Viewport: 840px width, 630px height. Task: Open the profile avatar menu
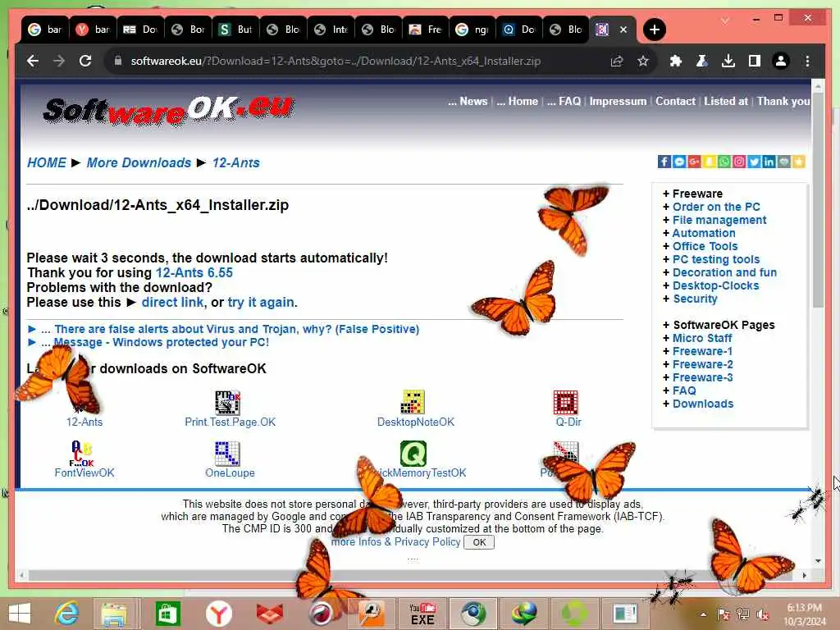coord(781,61)
